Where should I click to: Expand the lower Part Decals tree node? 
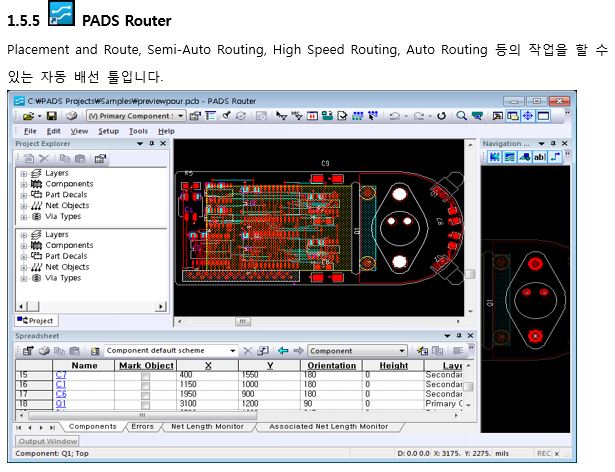click(x=24, y=257)
